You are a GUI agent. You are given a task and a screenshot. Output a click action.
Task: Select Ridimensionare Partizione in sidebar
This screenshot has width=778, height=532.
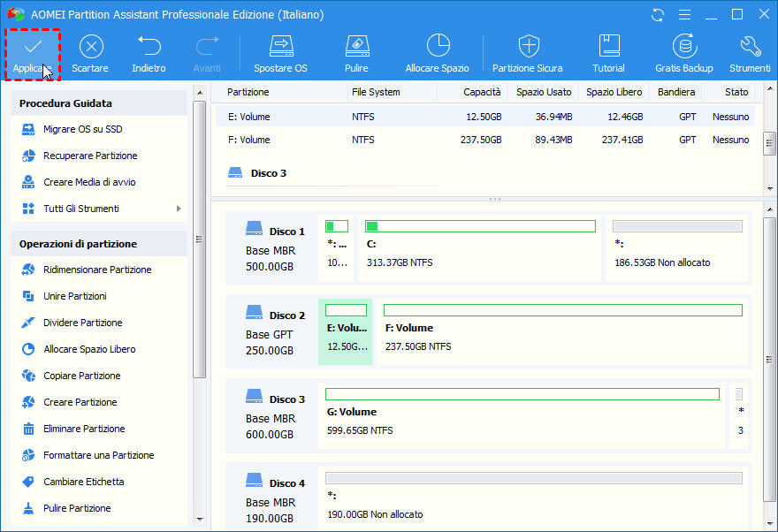97,270
